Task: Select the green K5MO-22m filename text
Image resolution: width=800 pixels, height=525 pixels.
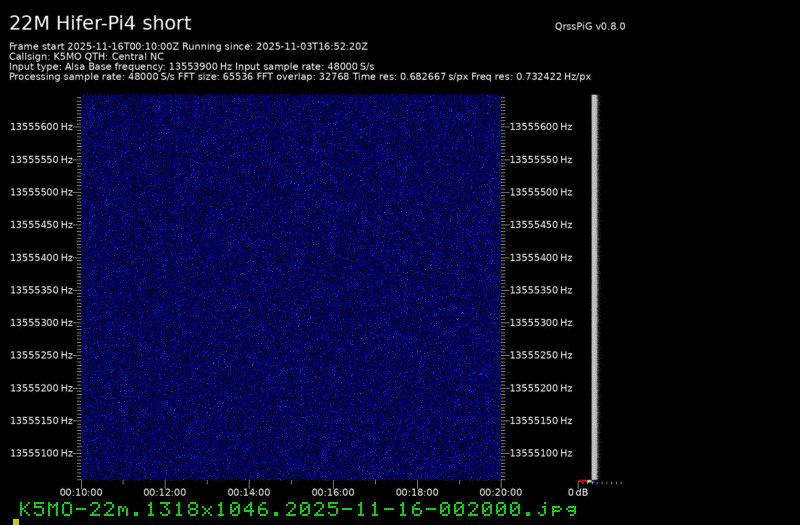Action: (x=298, y=509)
